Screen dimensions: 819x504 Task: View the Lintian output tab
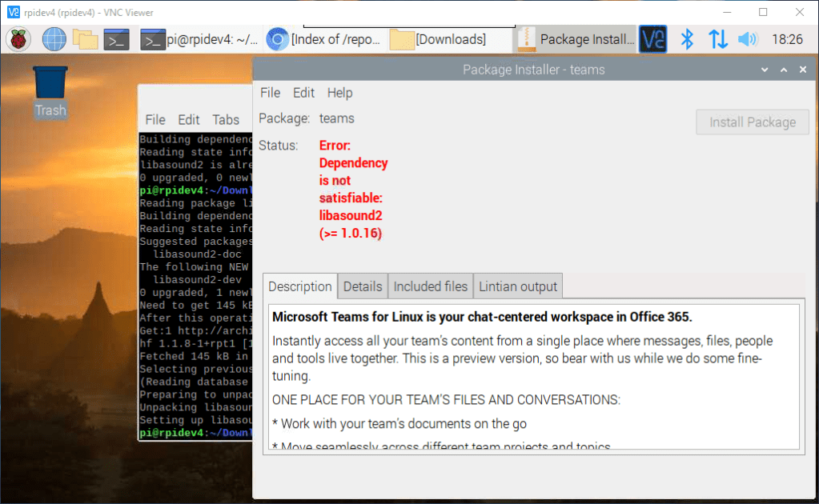point(517,286)
